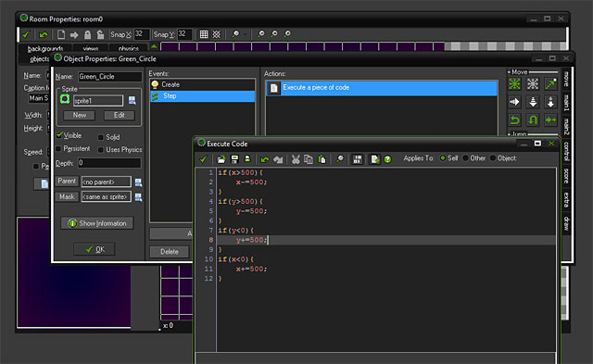Click print icon in Execute Code toolbar

coord(247,159)
